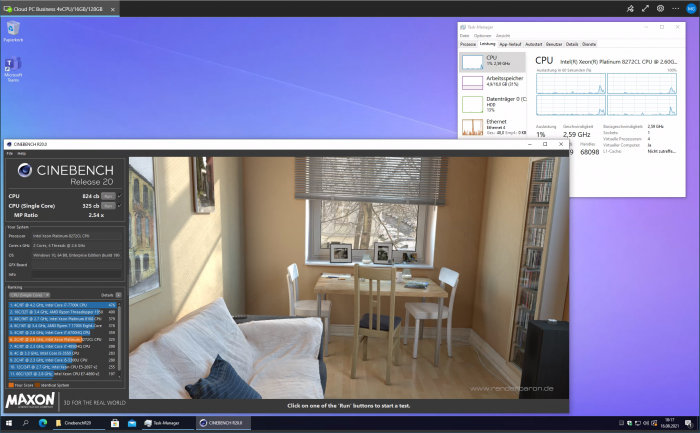The height and width of the screenshot is (433, 700).
Task: Click the orange Your Score legend swatch
Action: pyautogui.click(x=11, y=385)
